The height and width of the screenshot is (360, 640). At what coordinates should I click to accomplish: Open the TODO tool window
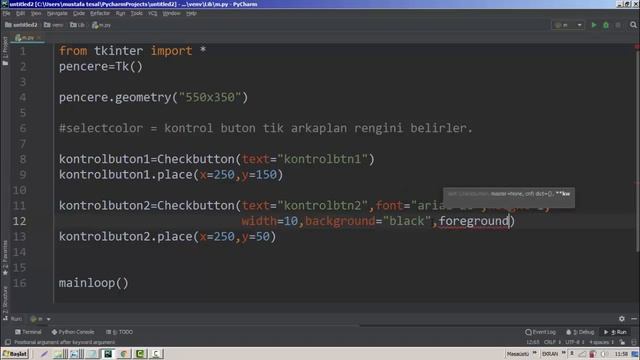pyautogui.click(x=119, y=332)
